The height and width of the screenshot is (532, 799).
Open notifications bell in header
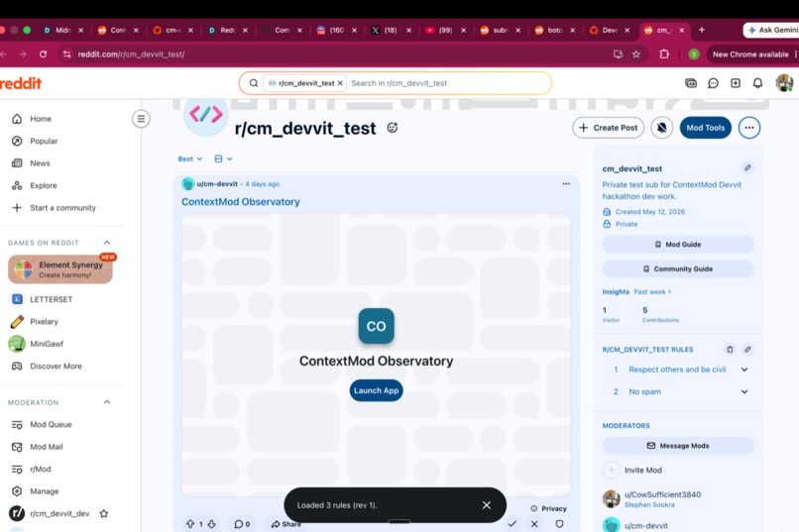click(757, 83)
